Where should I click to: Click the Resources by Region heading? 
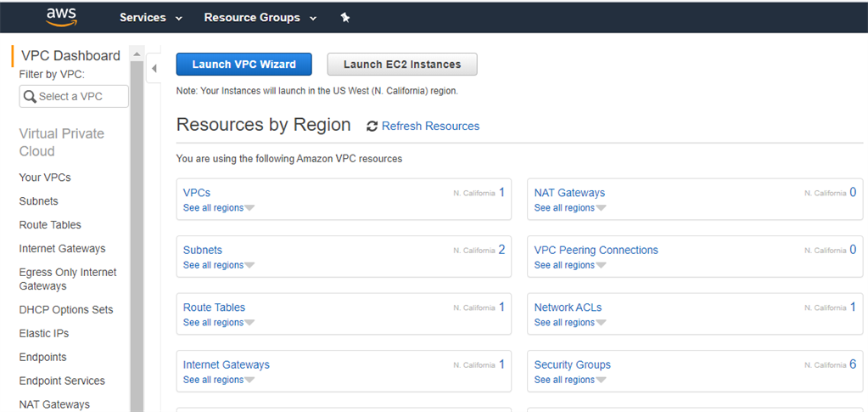[264, 125]
